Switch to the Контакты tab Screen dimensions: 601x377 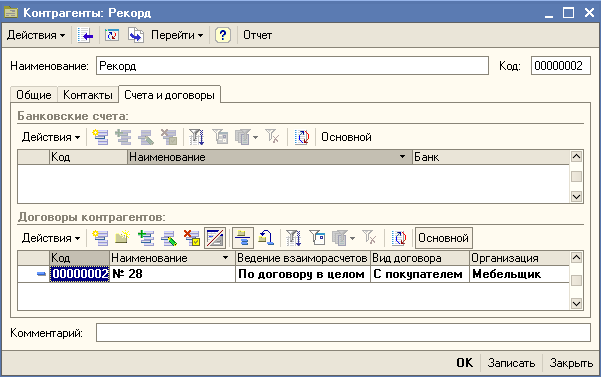(88, 95)
